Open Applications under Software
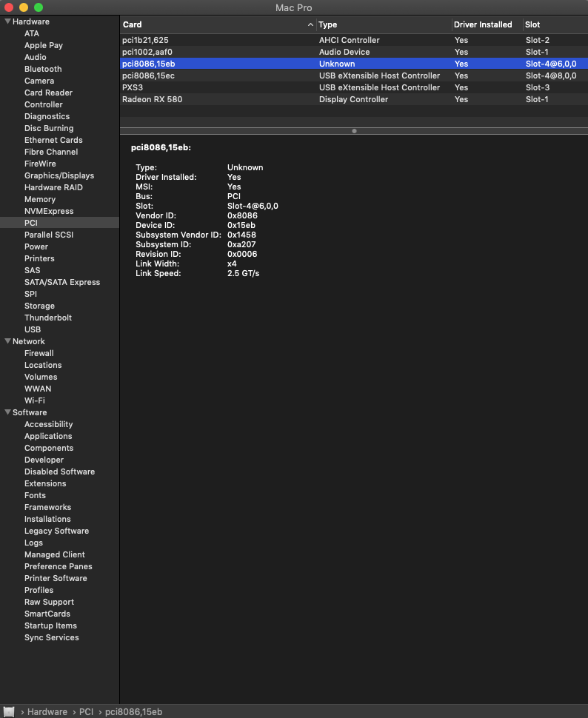Screen dimensions: 588x718 click(48, 437)
